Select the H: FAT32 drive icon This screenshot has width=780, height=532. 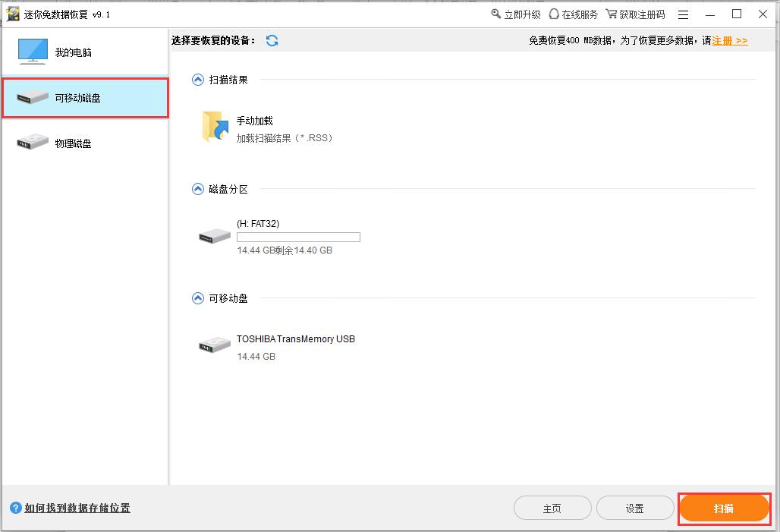pyautogui.click(x=215, y=236)
